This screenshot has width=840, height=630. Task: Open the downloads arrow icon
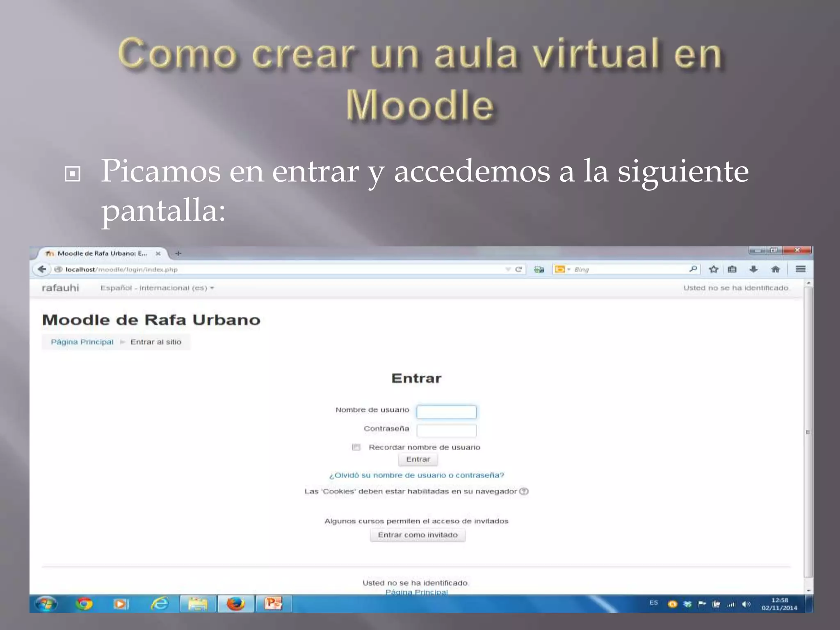pyautogui.click(x=753, y=269)
